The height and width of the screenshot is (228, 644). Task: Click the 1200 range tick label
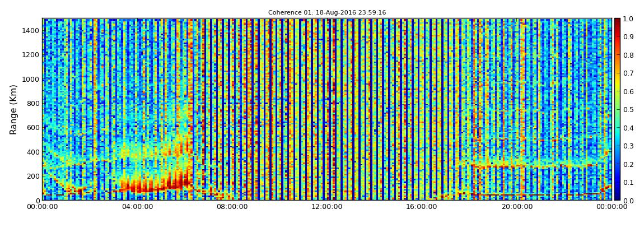(x=31, y=55)
